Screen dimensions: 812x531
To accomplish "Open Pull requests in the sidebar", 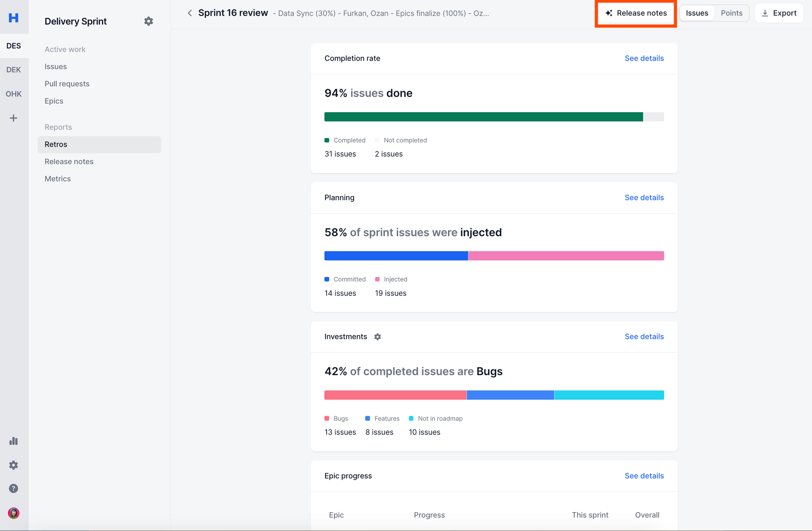I will click(x=67, y=84).
